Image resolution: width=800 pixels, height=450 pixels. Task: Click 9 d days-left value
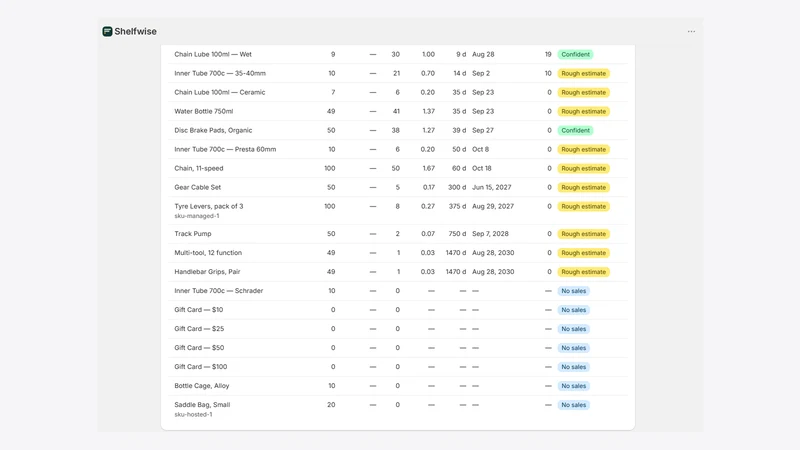click(x=461, y=54)
